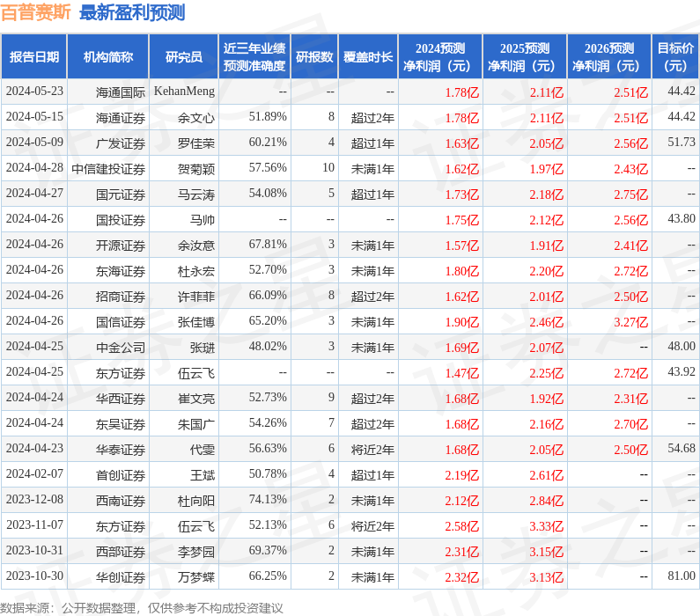The height and width of the screenshot is (616, 700).
Task: Click the 2025预测净利润 header
Action: (x=525, y=56)
